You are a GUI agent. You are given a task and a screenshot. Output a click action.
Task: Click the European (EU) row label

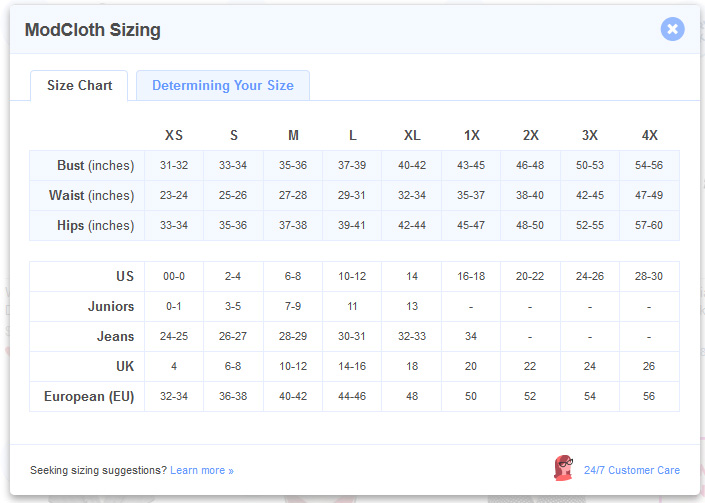tap(89, 396)
